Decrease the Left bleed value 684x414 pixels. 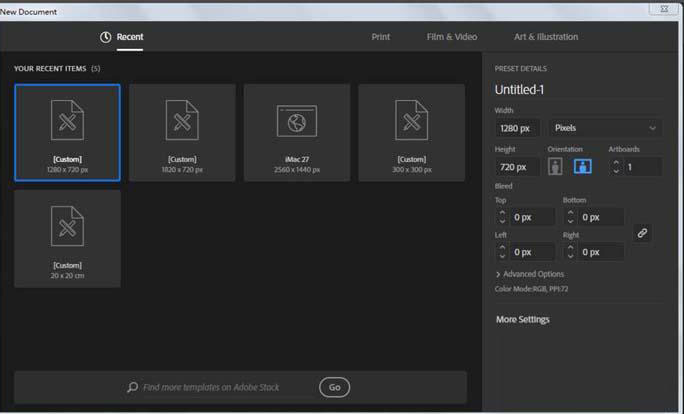pyautogui.click(x=502, y=256)
